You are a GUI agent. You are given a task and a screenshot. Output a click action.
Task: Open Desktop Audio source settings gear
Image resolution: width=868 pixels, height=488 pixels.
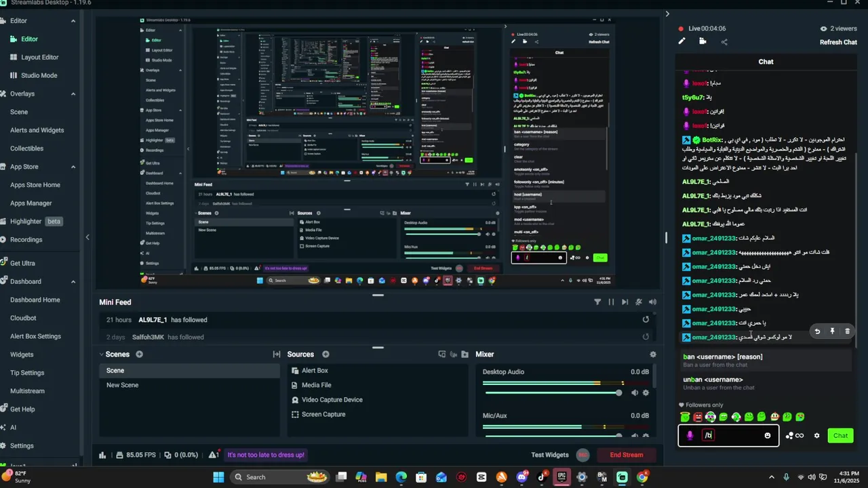tap(646, 392)
